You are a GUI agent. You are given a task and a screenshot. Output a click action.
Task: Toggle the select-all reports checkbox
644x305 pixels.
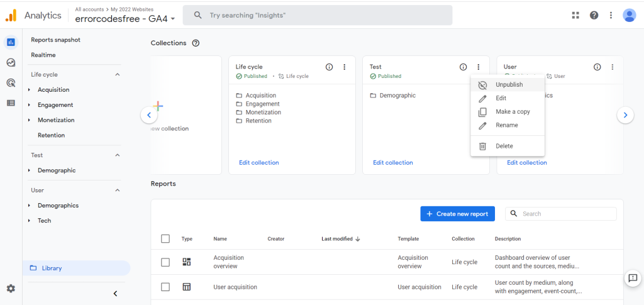(165, 239)
